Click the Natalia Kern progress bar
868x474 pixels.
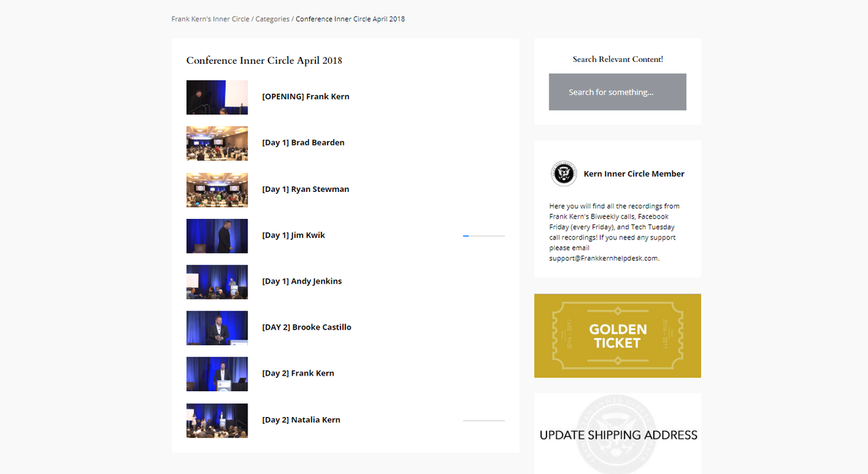(x=484, y=420)
